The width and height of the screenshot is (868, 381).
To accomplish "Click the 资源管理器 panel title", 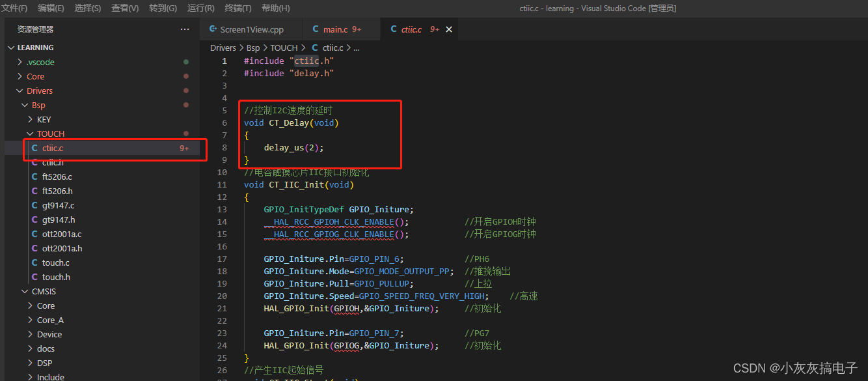I will (x=35, y=29).
